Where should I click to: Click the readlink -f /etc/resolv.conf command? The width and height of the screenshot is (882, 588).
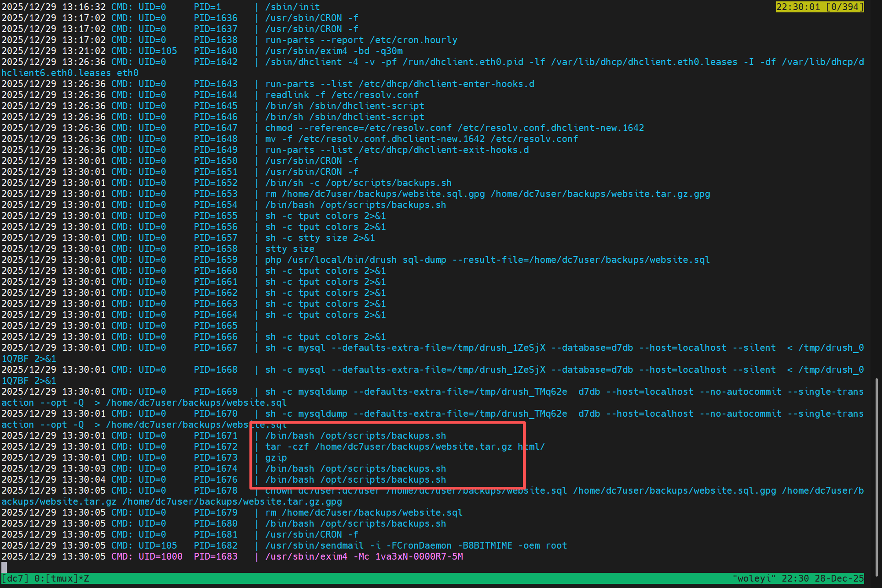[342, 95]
